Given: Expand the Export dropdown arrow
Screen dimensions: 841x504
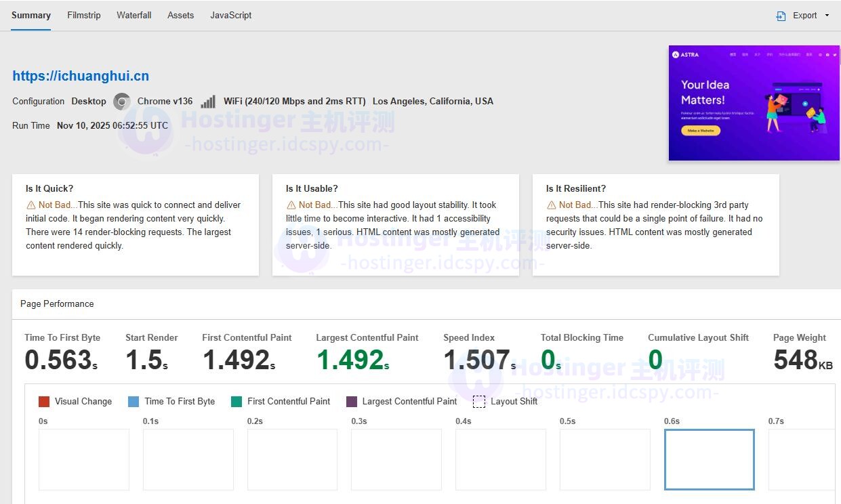Looking at the screenshot, I should [x=827, y=16].
